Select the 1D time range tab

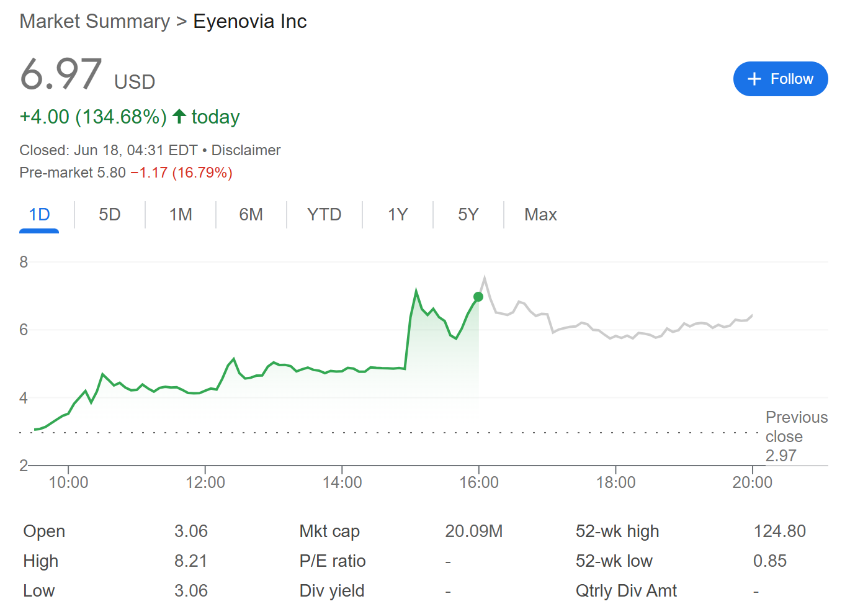pos(39,215)
